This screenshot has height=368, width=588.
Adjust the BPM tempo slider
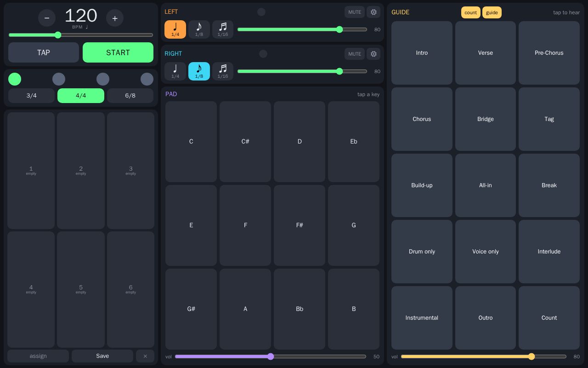click(x=81, y=35)
